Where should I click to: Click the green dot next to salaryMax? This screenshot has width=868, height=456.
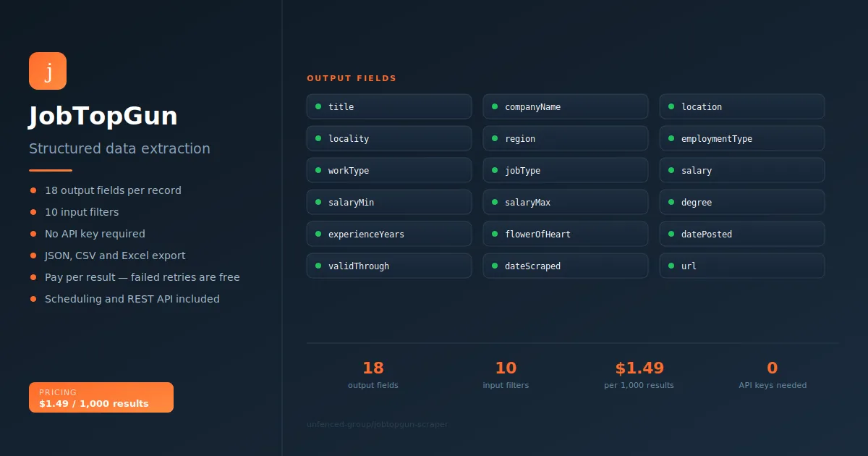coord(495,202)
